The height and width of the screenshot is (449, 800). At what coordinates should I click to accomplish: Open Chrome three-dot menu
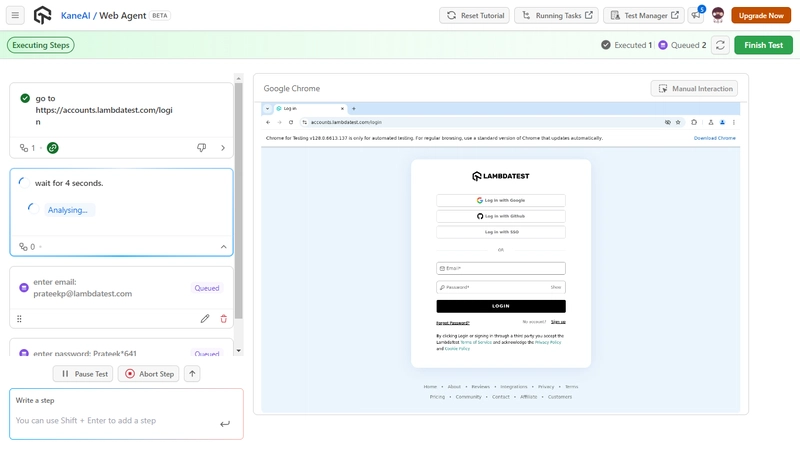tap(734, 122)
